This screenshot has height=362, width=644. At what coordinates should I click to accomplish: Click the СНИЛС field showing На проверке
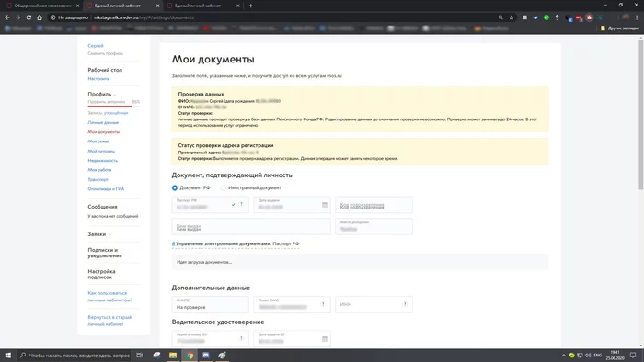pyautogui.click(x=211, y=305)
